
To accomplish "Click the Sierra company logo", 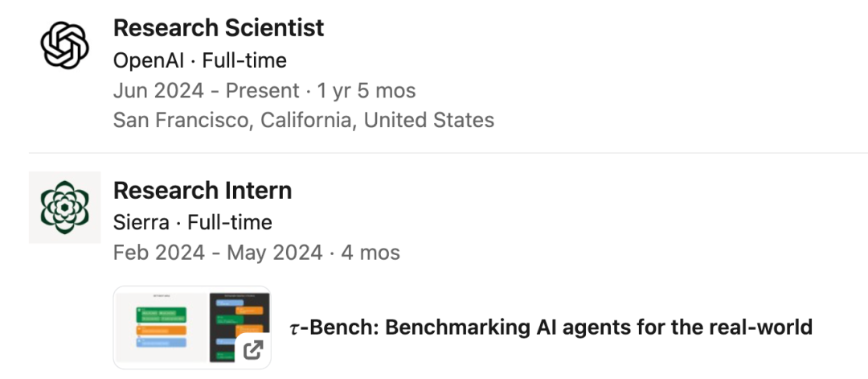I will pos(64,207).
